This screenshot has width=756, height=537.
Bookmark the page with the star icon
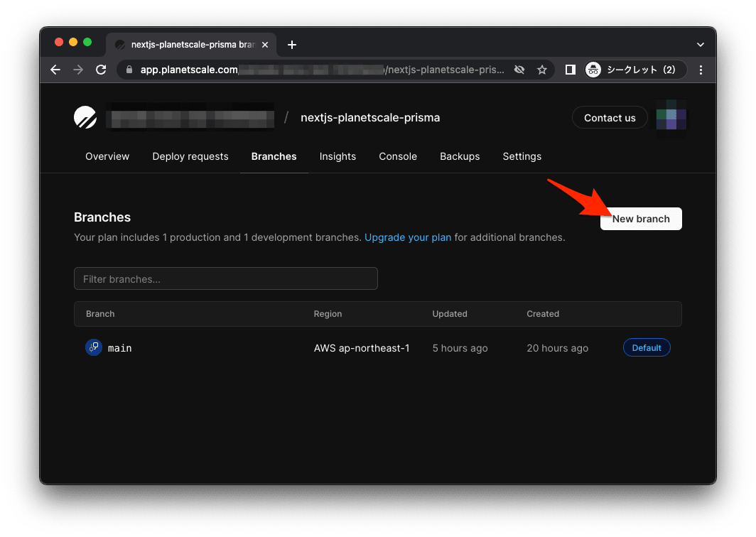pos(542,70)
